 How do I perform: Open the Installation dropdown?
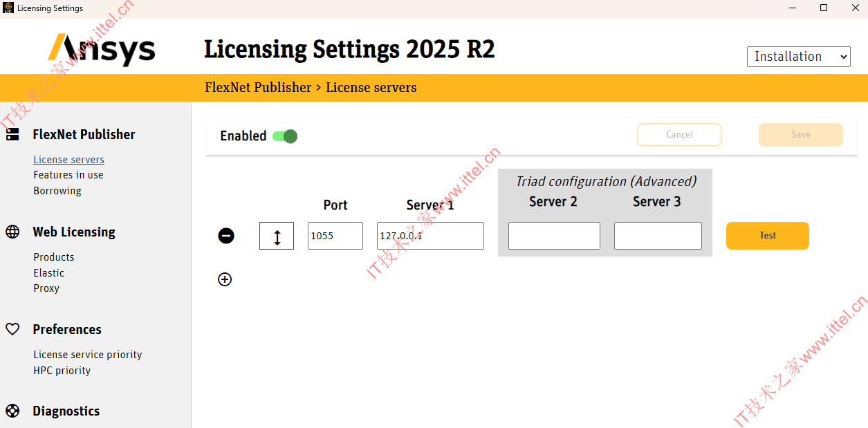coord(798,57)
